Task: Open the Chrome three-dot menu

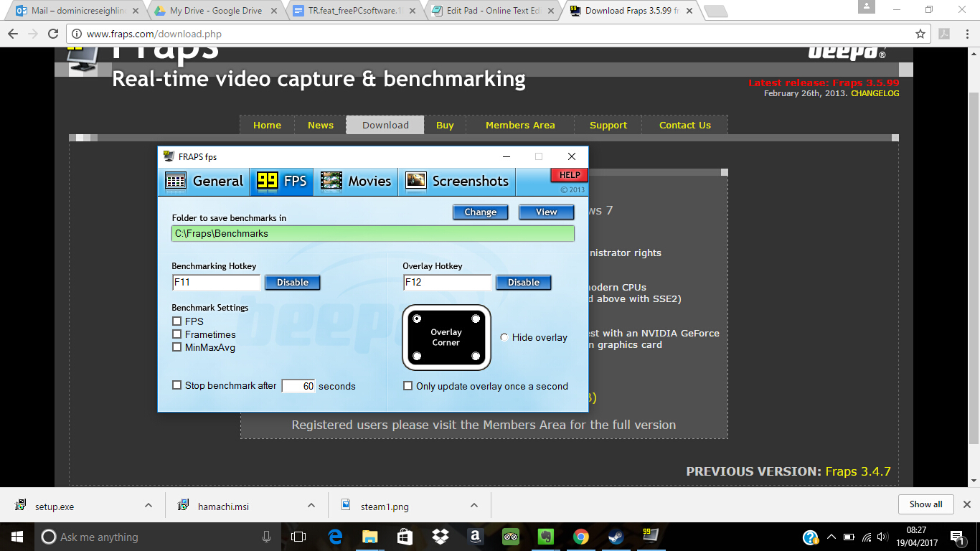Action: click(x=966, y=34)
